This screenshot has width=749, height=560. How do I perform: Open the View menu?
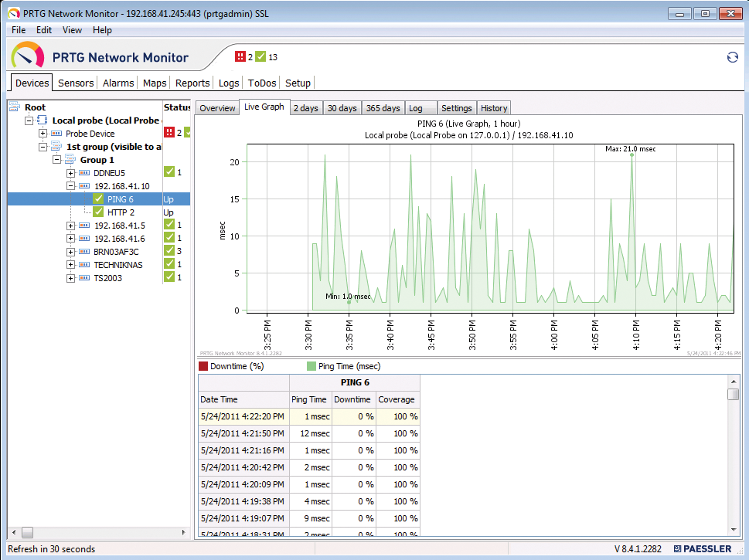pos(72,30)
